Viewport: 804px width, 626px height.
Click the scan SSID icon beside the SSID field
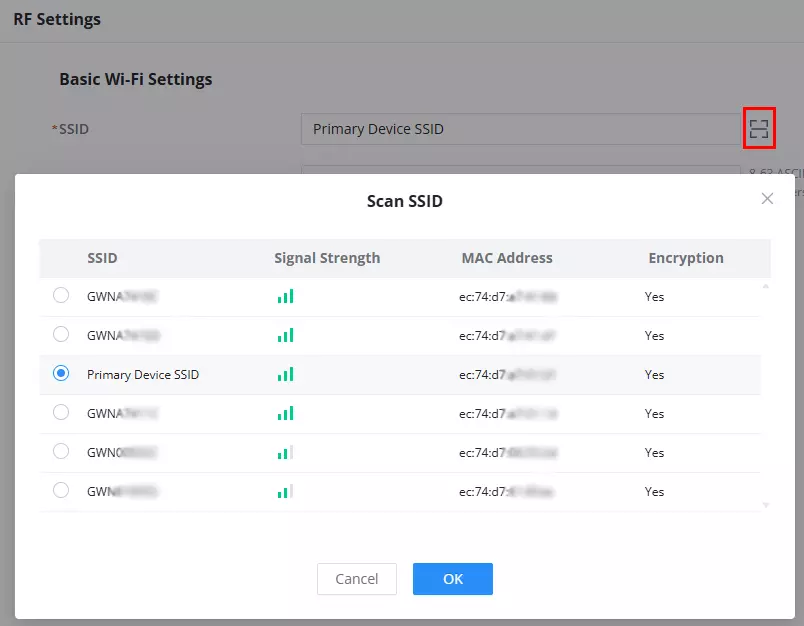click(x=758, y=129)
